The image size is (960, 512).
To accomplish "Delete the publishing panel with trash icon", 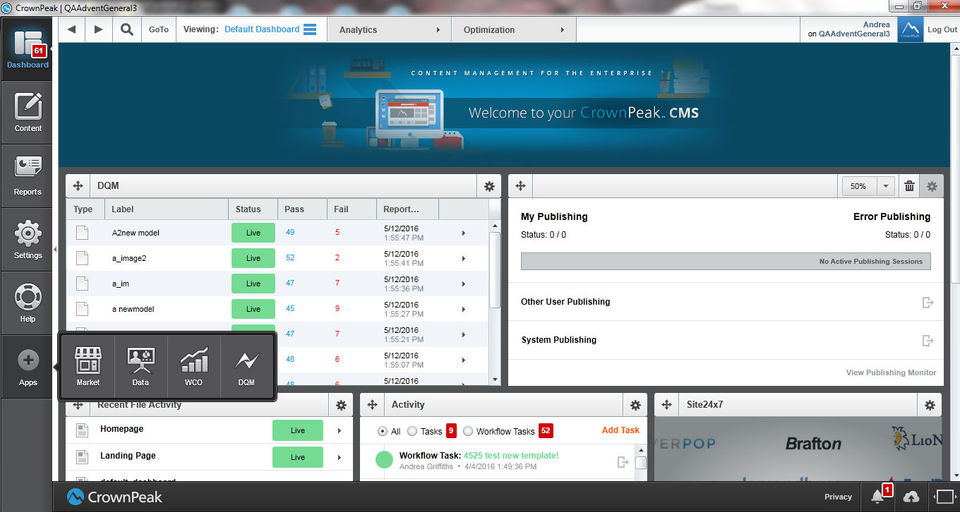I will 909,186.
